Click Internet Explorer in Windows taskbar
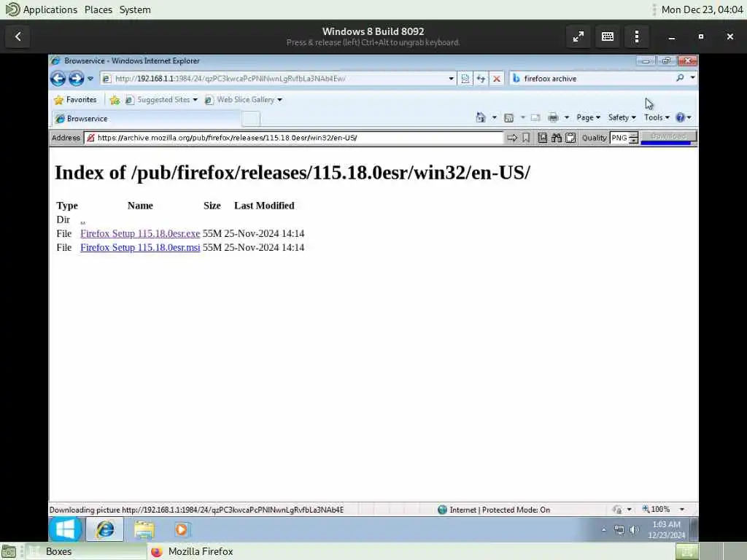Viewport: 747px width, 560px height. pyautogui.click(x=105, y=529)
